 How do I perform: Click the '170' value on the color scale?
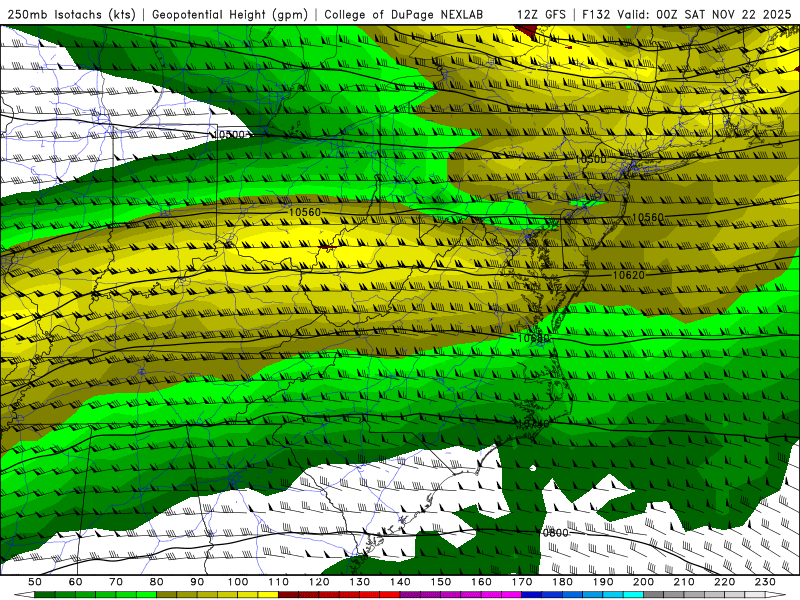pos(522,582)
